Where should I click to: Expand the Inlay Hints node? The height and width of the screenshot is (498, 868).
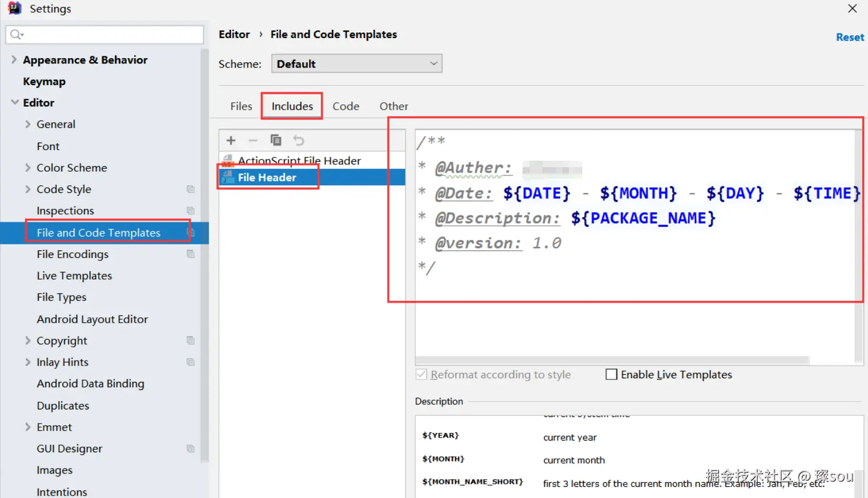[x=28, y=362]
